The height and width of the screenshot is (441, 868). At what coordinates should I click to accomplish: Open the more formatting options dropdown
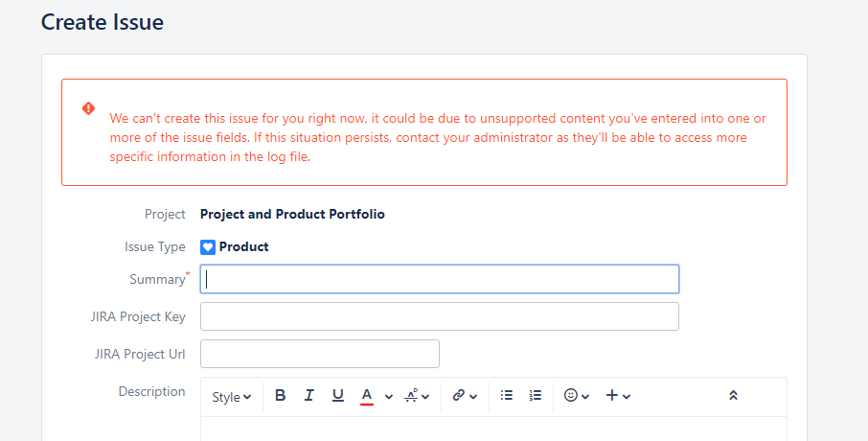tap(417, 396)
